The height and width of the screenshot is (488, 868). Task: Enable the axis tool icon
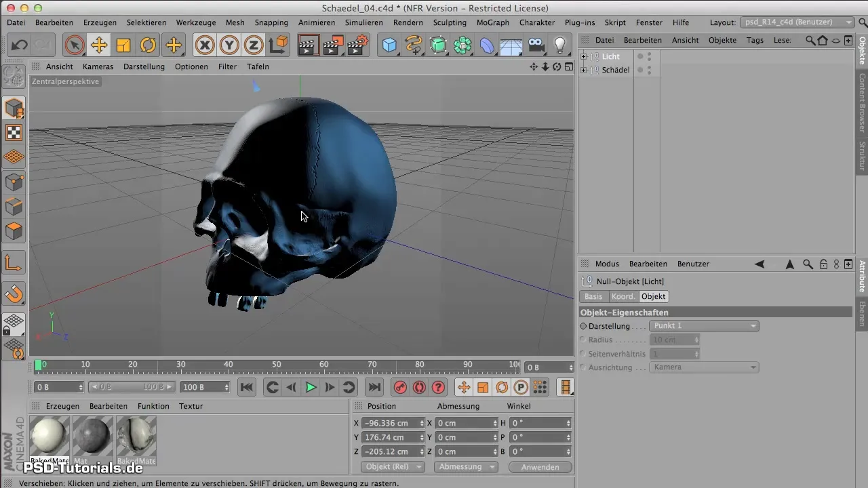click(x=14, y=263)
